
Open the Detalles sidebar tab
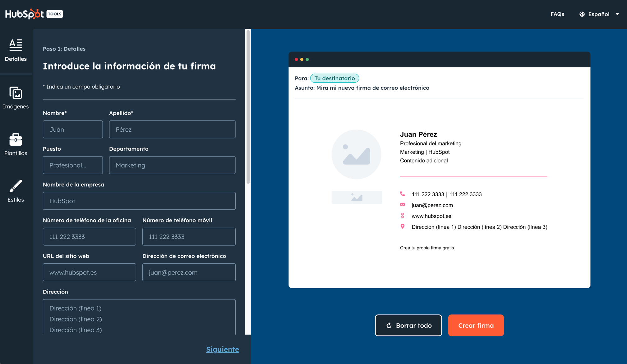click(x=16, y=51)
